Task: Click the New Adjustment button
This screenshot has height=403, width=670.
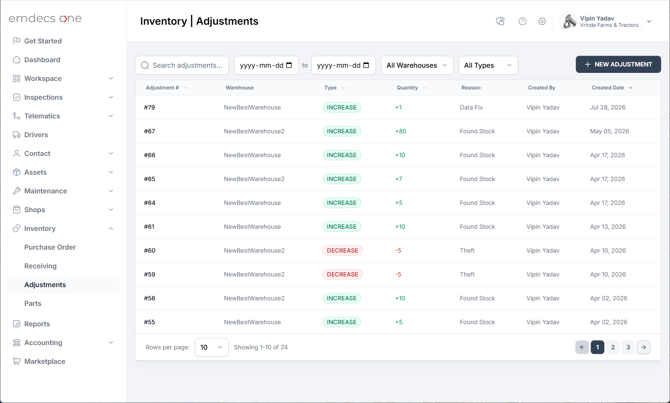Action: coord(618,64)
